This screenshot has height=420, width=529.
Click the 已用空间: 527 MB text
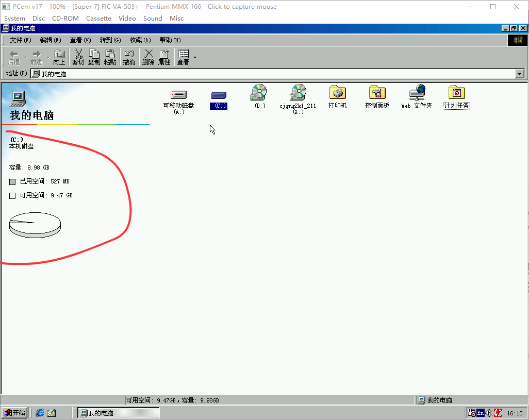click(x=44, y=181)
